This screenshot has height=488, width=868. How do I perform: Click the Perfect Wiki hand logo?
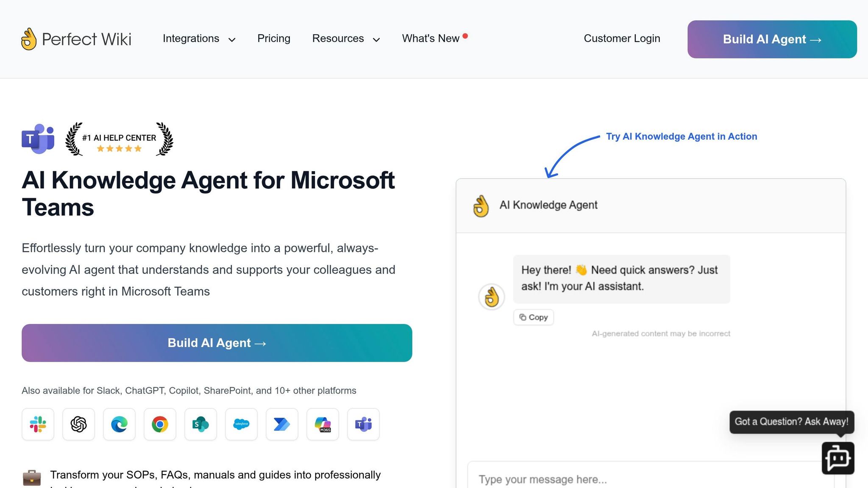[x=29, y=39]
